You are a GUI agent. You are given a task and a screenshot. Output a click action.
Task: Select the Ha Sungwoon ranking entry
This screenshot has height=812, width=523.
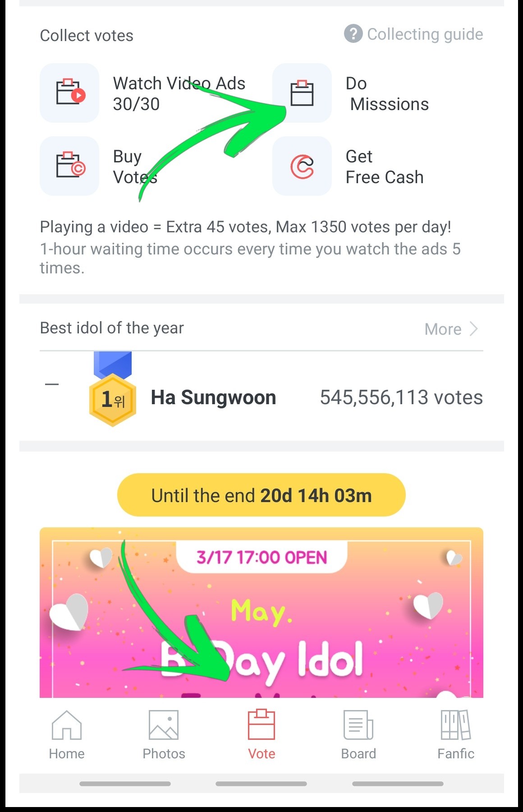coord(261,397)
